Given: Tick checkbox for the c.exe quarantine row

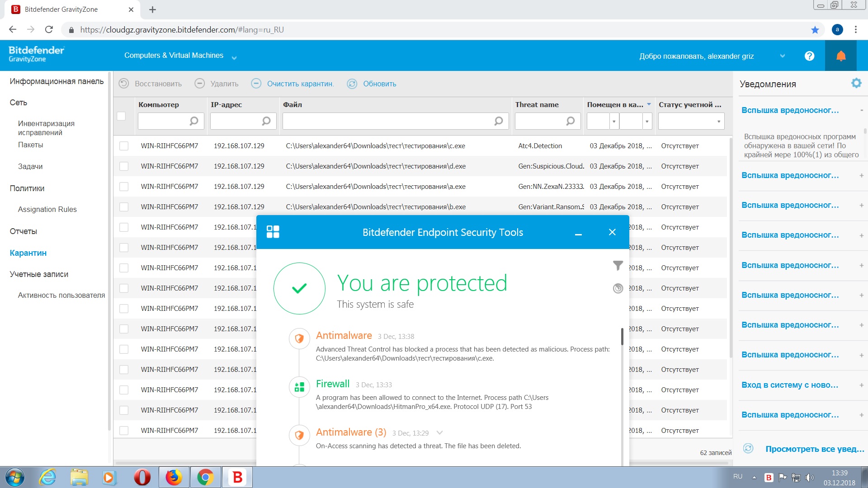Looking at the screenshot, I should tap(124, 146).
